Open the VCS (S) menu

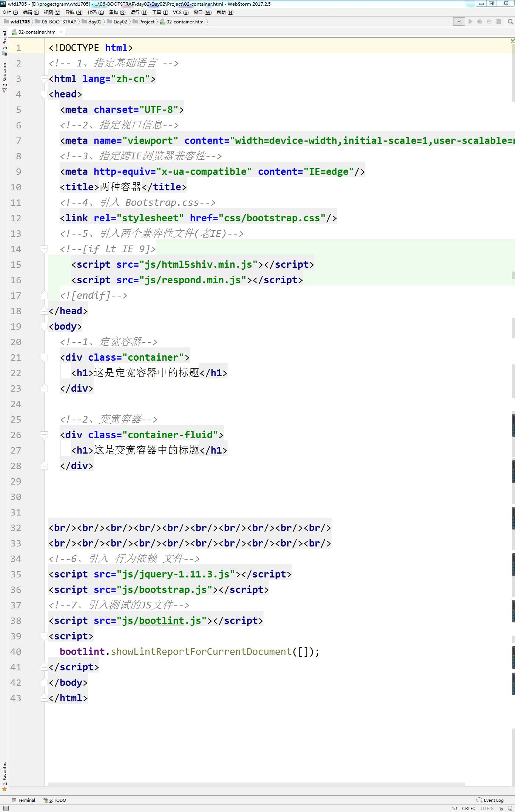(x=180, y=12)
